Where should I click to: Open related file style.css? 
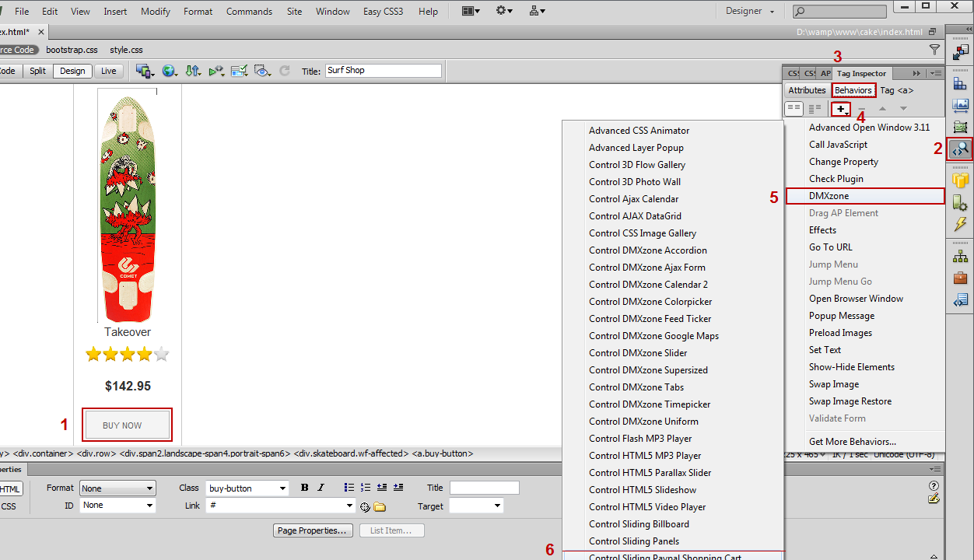click(x=126, y=50)
